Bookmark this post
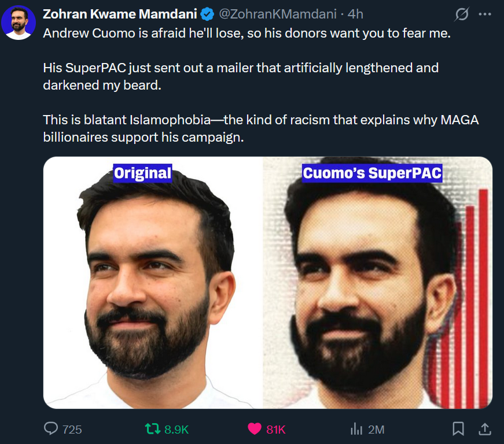Viewport: 504px width, 444px height. 458,428
